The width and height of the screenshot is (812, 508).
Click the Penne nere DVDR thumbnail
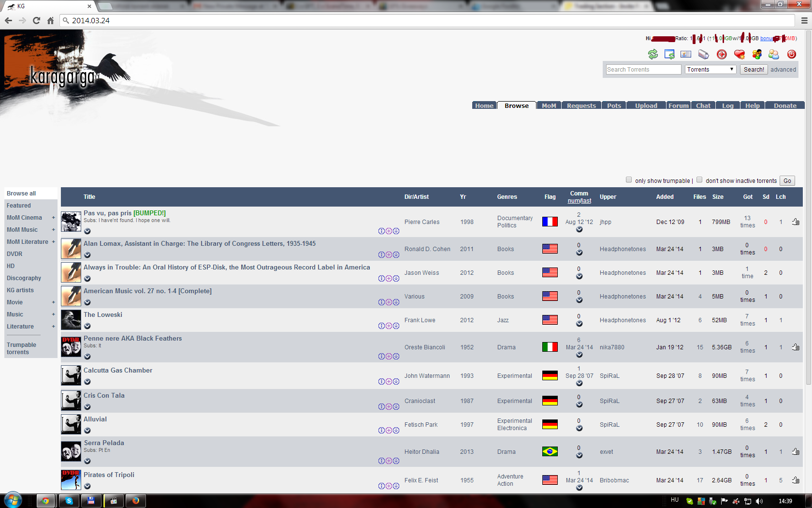click(x=71, y=346)
